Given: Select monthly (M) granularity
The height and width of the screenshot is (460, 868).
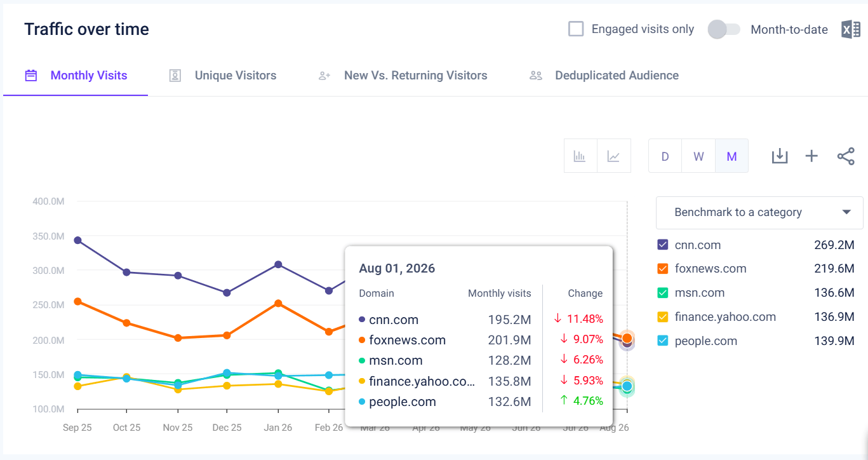Looking at the screenshot, I should click(x=731, y=156).
